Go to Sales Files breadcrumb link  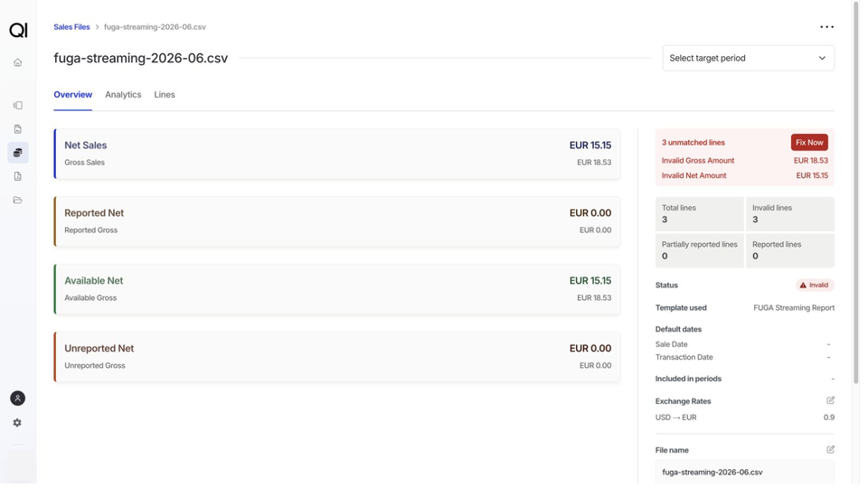71,26
